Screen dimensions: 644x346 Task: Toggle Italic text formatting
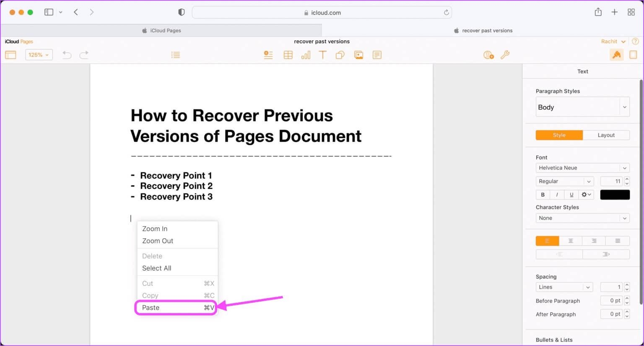click(x=557, y=195)
